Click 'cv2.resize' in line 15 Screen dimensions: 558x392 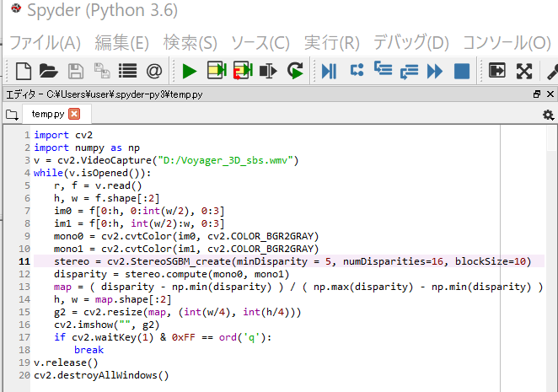coord(113,312)
